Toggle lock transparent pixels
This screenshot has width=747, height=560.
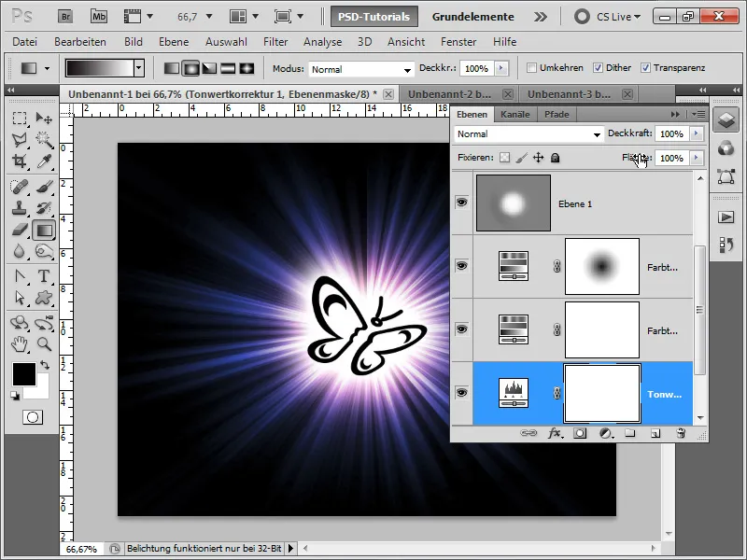[504, 158]
